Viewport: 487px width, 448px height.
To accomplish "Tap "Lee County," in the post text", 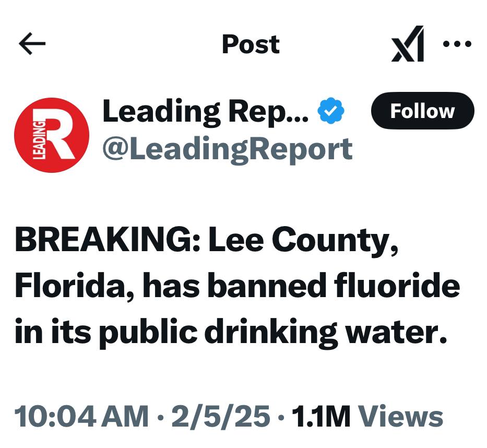I will [x=303, y=241].
